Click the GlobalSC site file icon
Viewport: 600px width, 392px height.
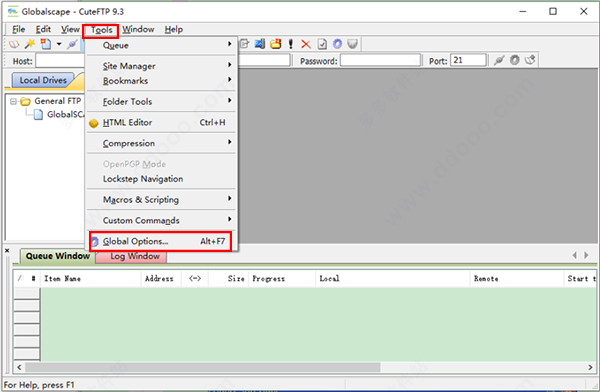coord(38,114)
